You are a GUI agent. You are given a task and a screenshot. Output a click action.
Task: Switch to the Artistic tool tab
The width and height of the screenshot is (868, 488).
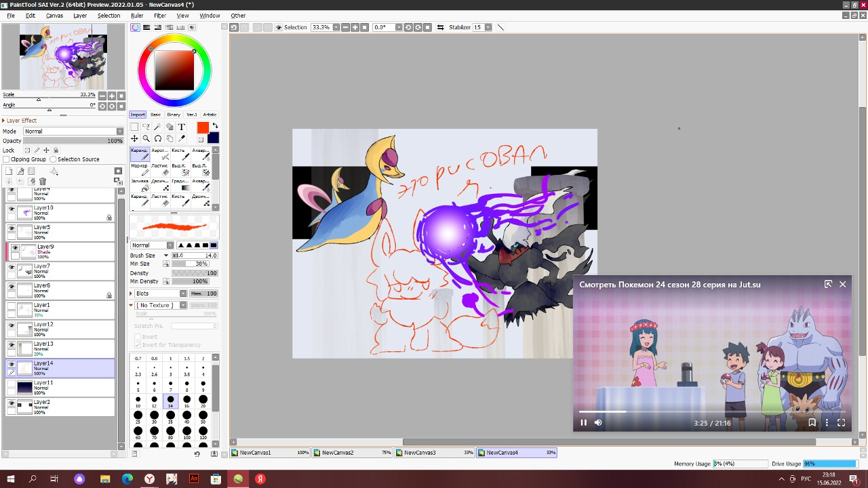tap(210, 115)
